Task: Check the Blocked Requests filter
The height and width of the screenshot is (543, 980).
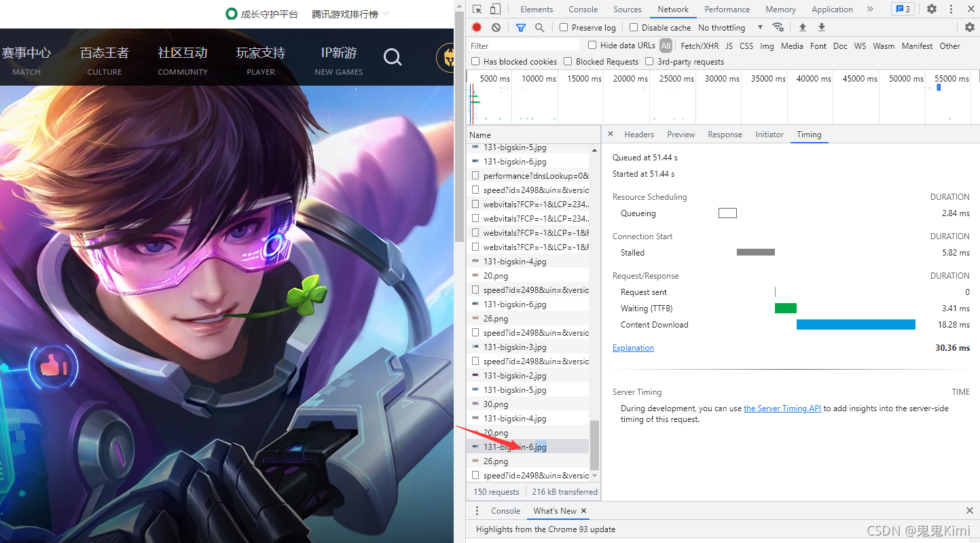Action: point(568,62)
